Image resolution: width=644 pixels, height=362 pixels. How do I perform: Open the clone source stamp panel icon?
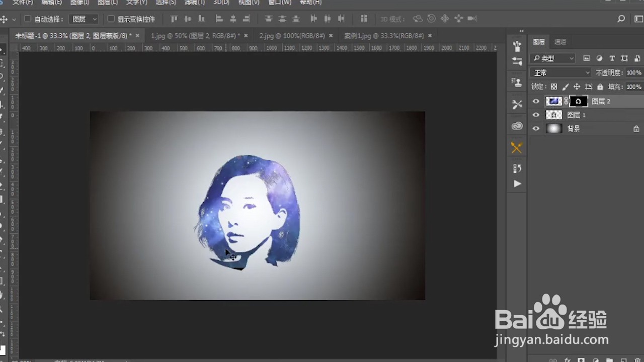click(517, 82)
